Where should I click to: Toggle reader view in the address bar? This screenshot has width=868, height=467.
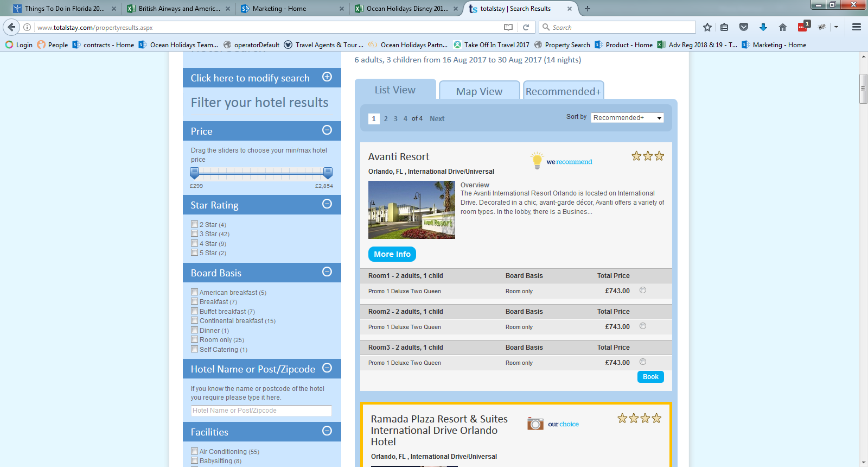tap(508, 27)
